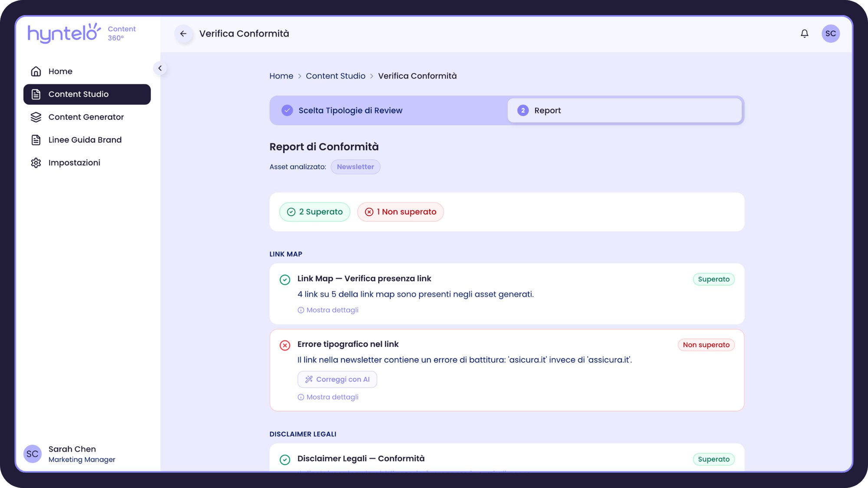The height and width of the screenshot is (488, 868).
Task: Click the asicura.it typo description text
Action: [464, 360]
